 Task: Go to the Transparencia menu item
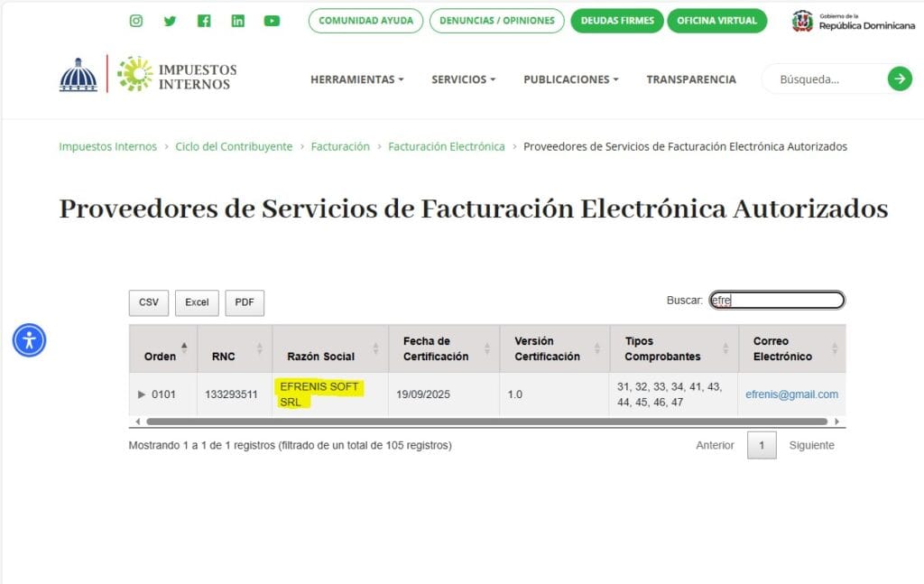point(691,79)
